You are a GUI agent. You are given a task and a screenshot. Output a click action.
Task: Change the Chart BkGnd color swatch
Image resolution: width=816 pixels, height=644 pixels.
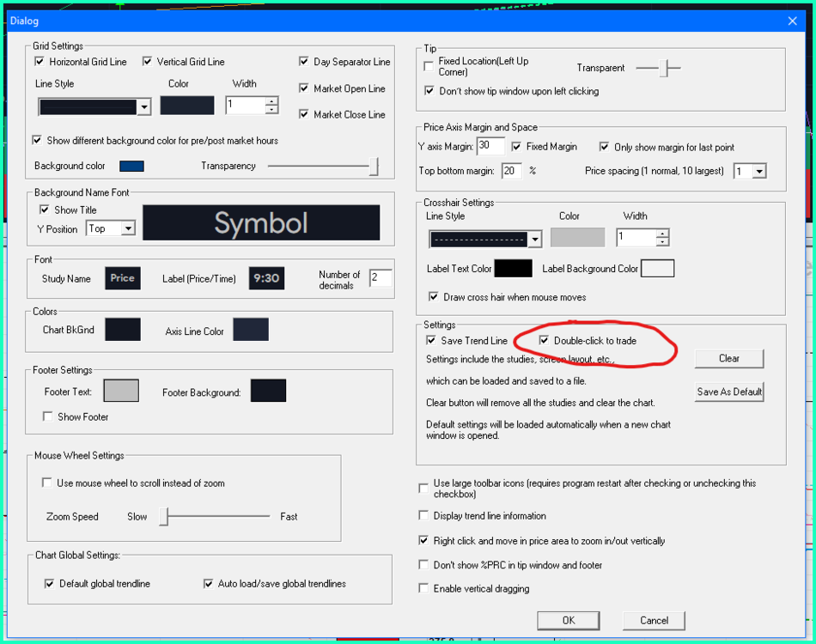coord(122,330)
